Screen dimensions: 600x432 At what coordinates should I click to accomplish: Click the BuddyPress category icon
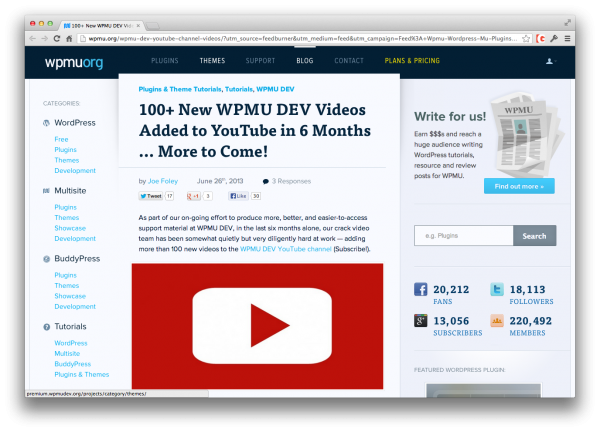click(x=46, y=259)
